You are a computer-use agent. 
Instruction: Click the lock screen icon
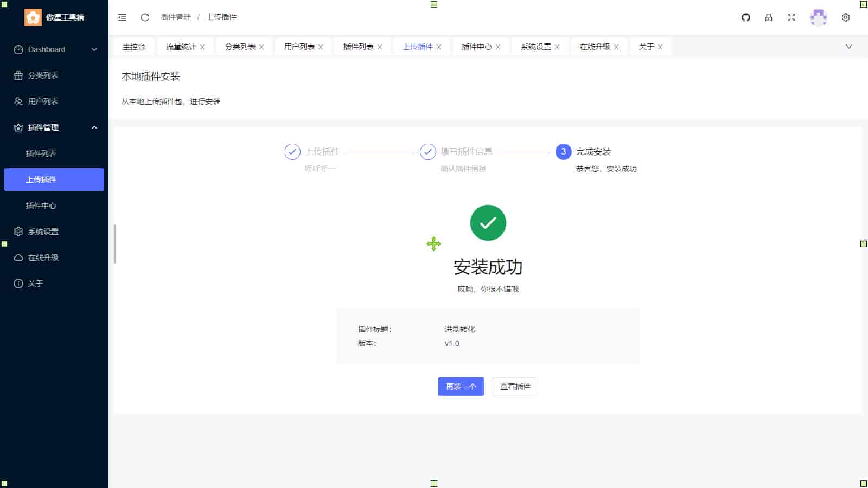coord(769,17)
